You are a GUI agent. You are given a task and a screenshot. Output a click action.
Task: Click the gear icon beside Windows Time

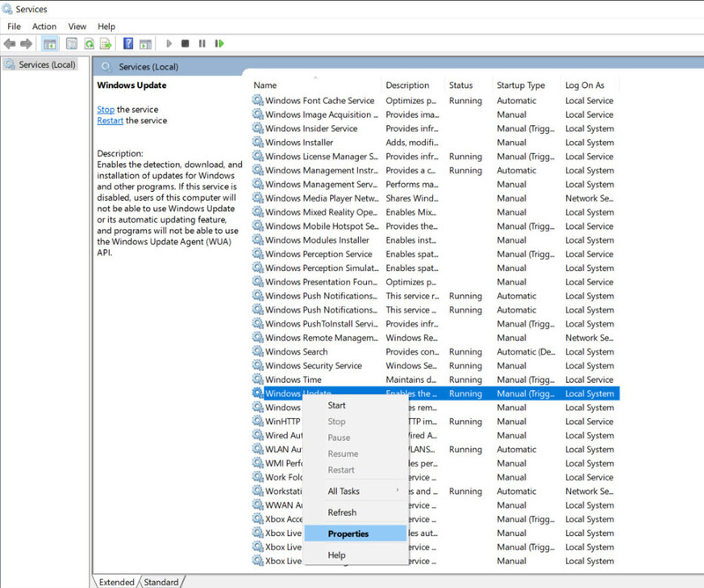coord(257,379)
